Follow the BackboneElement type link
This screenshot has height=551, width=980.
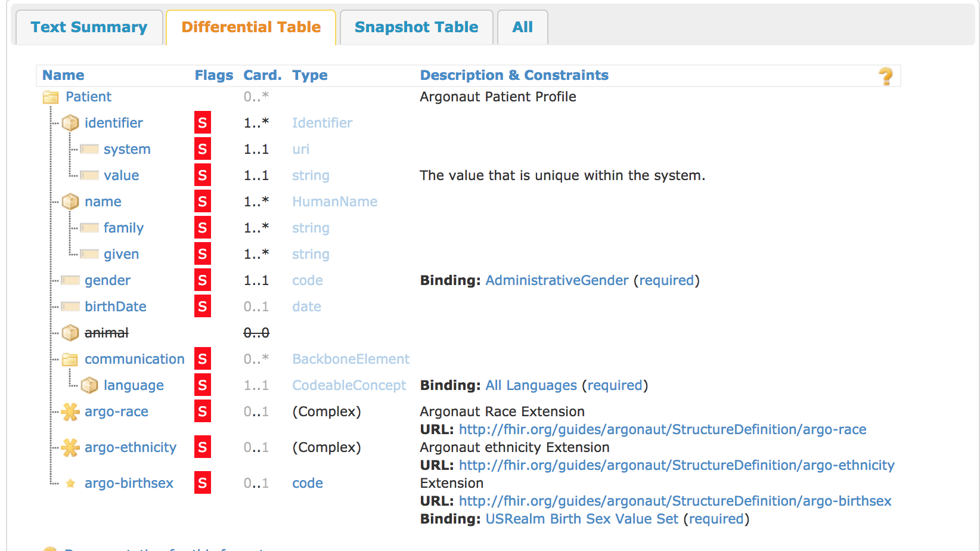tap(351, 359)
